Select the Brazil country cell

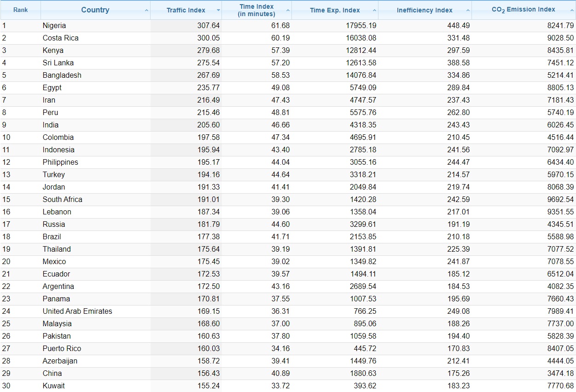(95, 237)
